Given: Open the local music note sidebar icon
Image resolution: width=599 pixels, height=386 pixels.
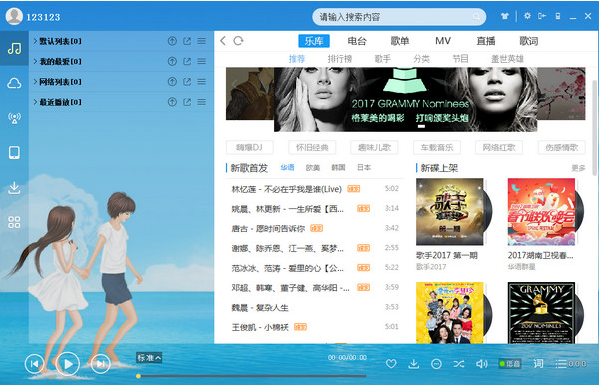Looking at the screenshot, I should point(14,49).
